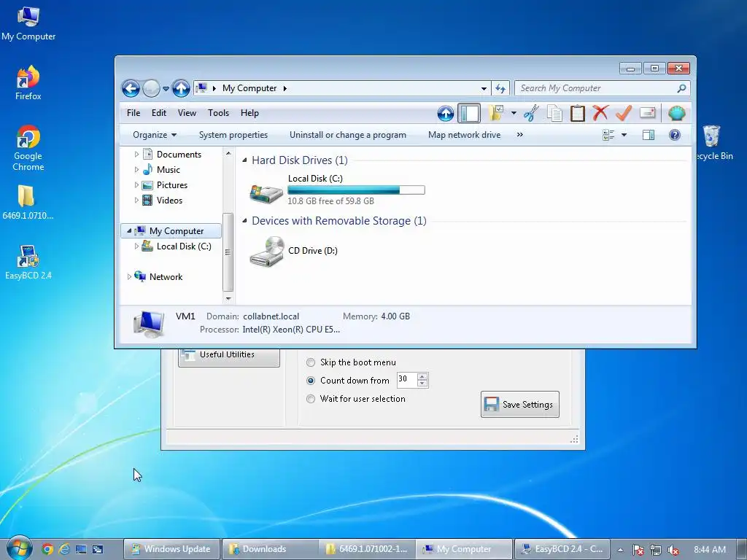Click Map network drive
The width and height of the screenshot is (747, 560).
click(465, 135)
